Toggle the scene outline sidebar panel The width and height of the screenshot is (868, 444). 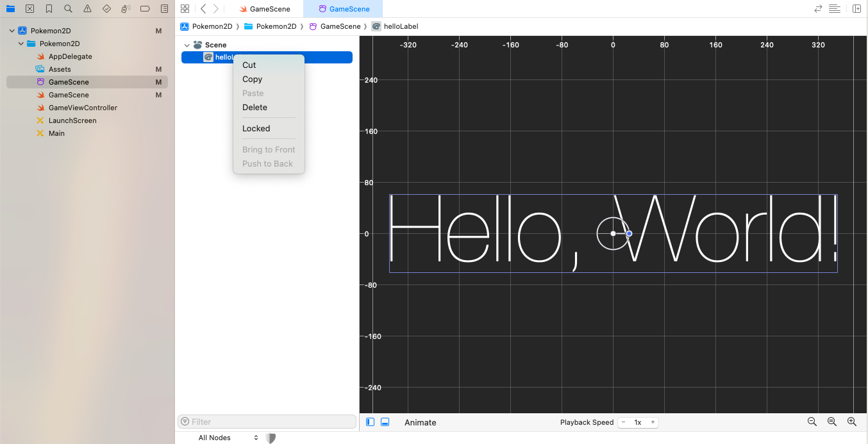[x=370, y=422]
